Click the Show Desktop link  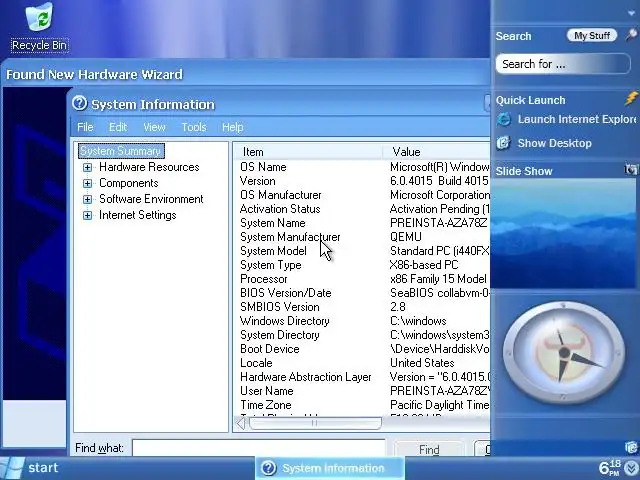554,143
